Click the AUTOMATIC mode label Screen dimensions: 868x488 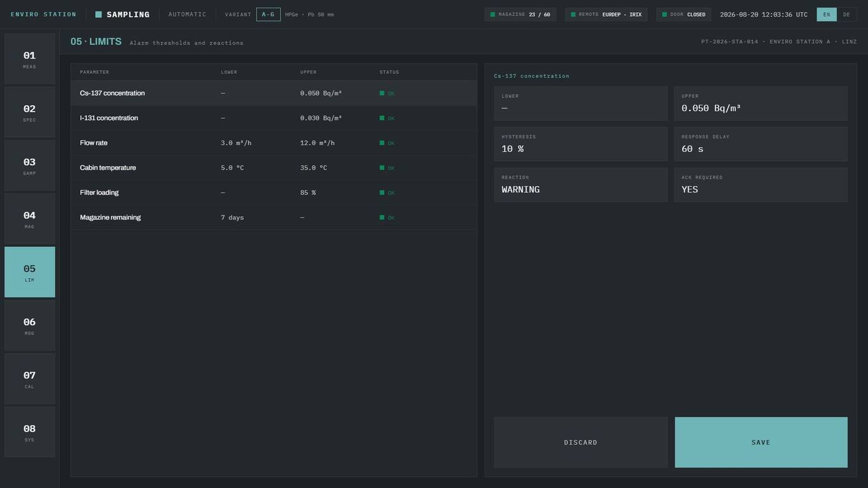tap(188, 14)
